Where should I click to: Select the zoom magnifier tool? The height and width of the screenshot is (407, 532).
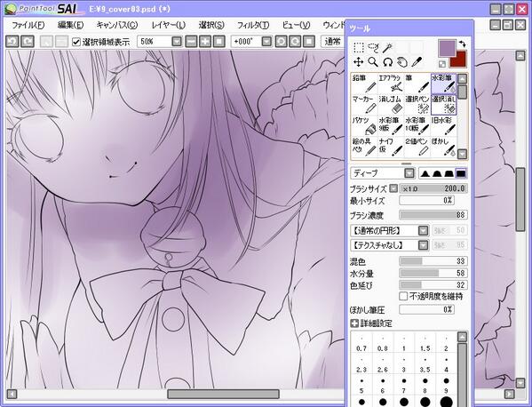373,62
